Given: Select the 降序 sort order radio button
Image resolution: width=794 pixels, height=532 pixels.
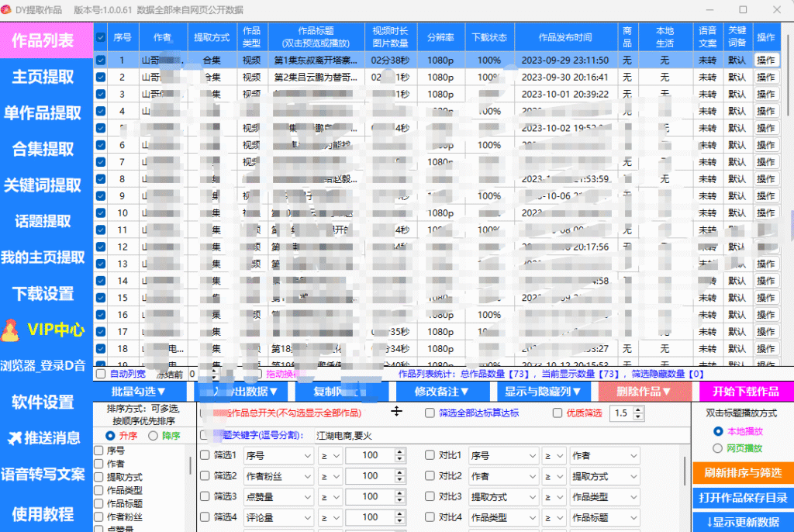Looking at the screenshot, I should 154,436.
